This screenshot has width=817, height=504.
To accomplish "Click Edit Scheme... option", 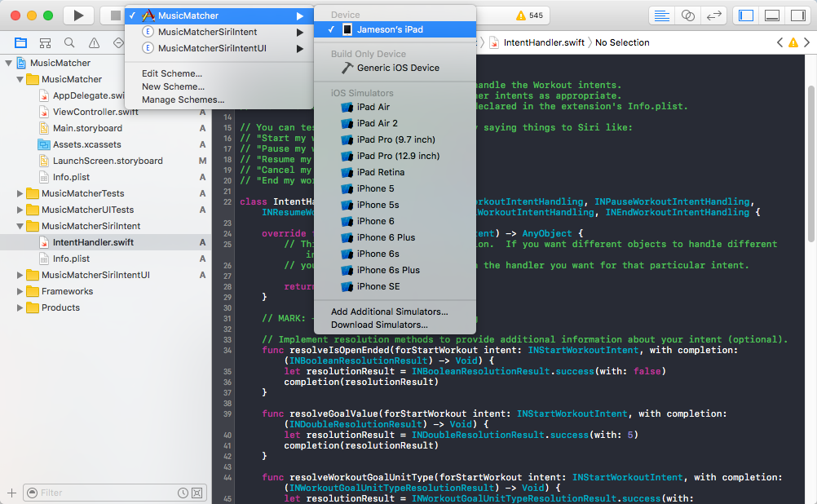I will 172,73.
